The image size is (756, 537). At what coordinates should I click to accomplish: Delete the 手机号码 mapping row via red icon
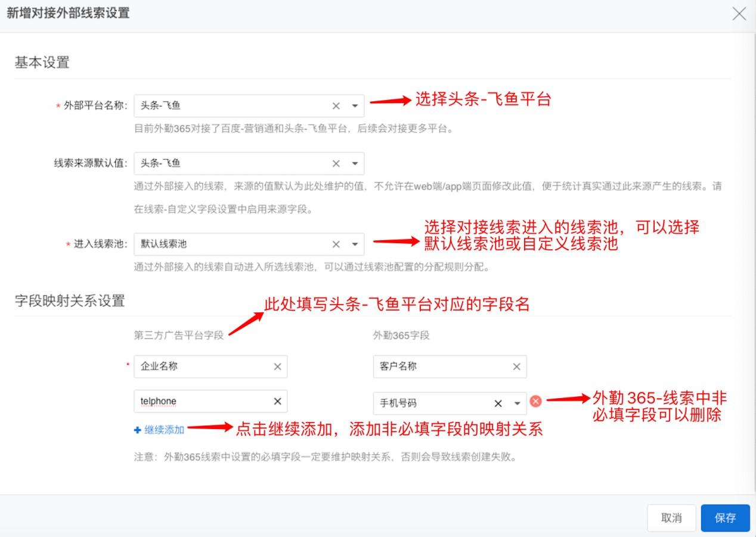535,402
